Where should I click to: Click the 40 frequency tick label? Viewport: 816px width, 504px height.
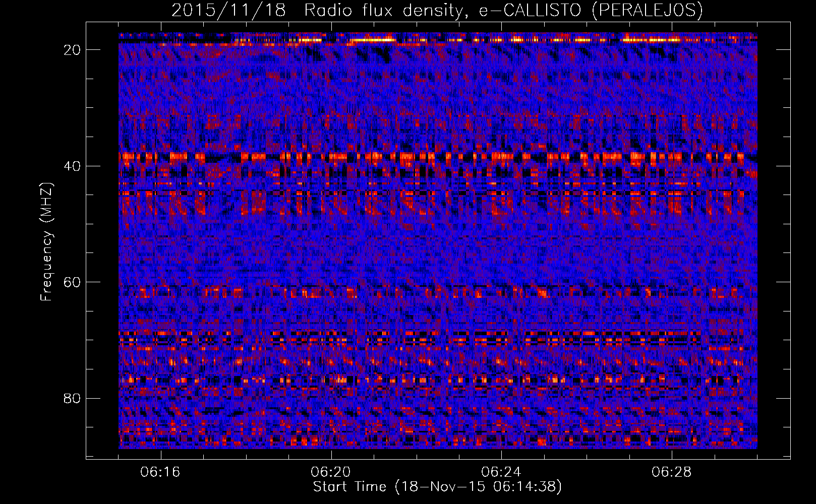73,166
